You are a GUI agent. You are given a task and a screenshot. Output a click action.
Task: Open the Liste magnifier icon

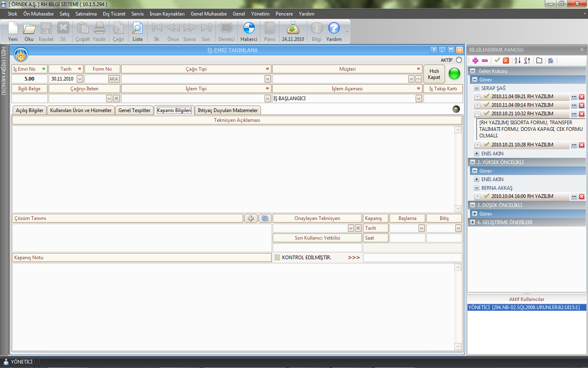[138, 29]
